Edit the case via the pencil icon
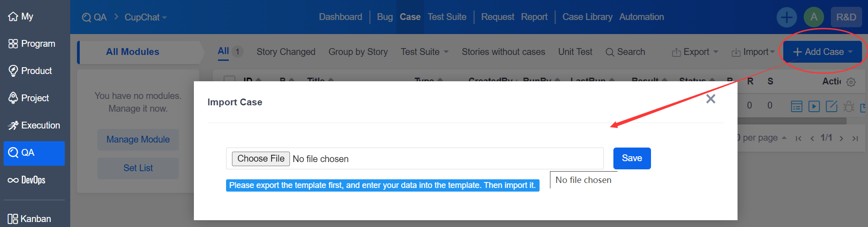This screenshot has height=227, width=868. (832, 106)
